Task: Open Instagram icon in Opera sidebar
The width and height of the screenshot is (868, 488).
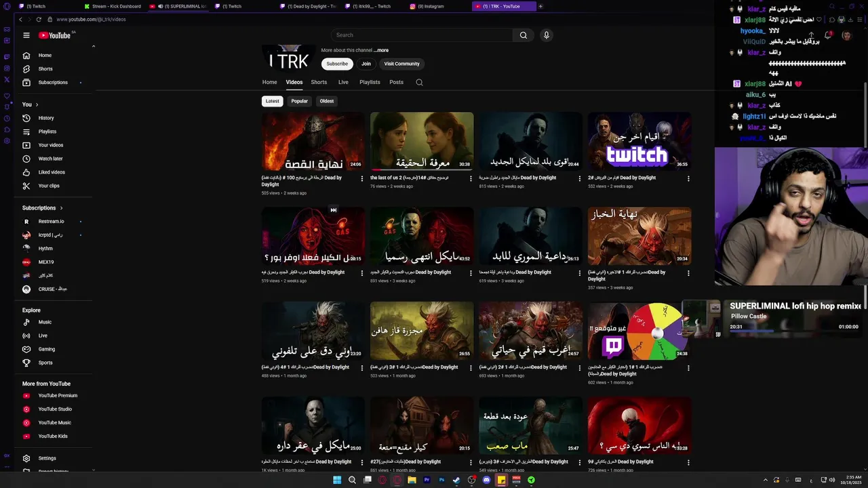Action: [7, 68]
